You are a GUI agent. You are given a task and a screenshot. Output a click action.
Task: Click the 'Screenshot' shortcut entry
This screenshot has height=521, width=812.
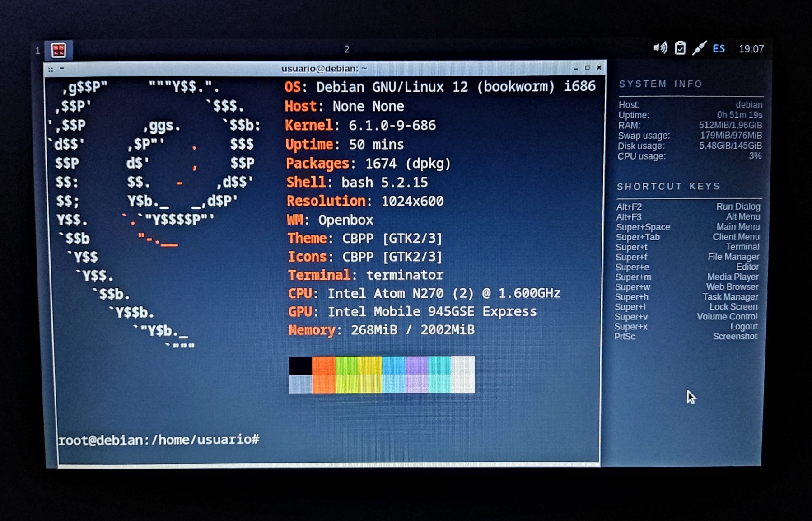[735, 336]
